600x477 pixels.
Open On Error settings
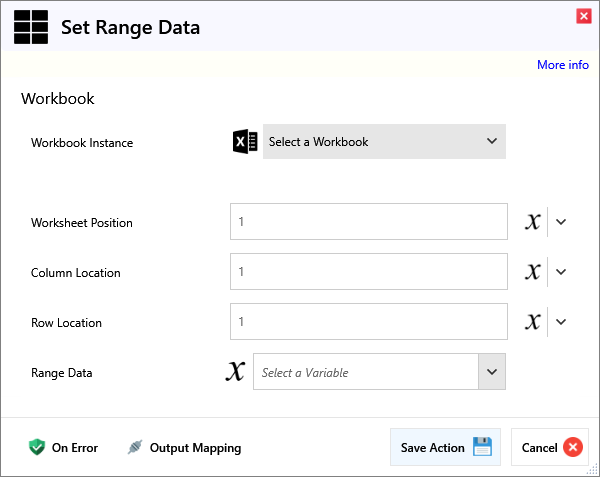point(64,448)
